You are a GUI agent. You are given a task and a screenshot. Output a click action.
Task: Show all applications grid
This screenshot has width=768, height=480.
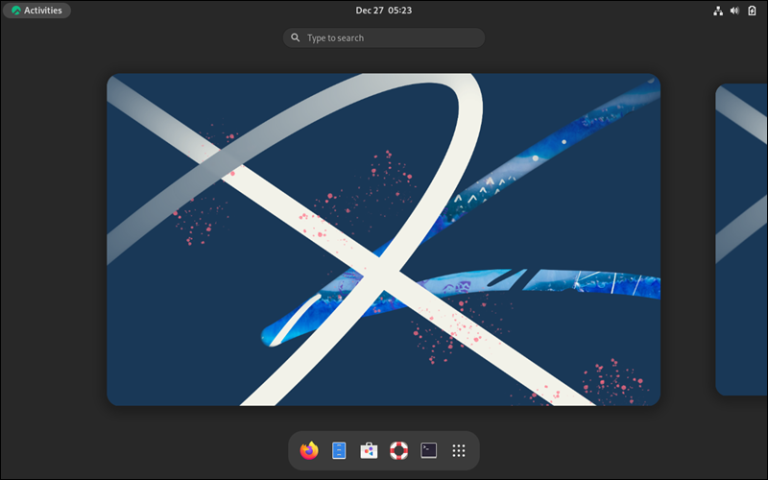point(459,451)
